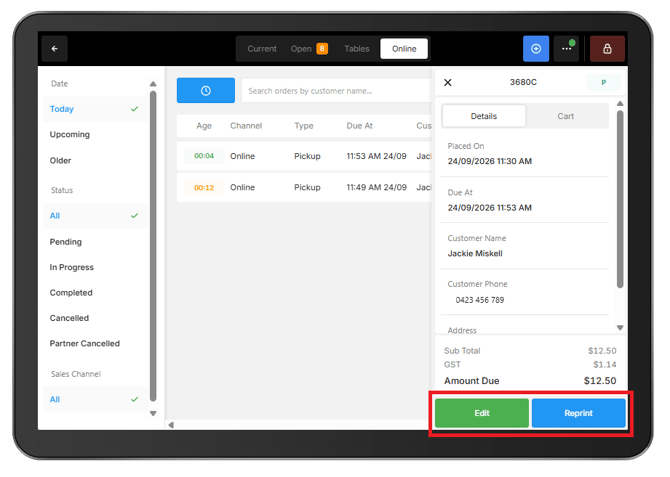
Task: Go back using the arrow icon
Action: pyautogui.click(x=55, y=49)
